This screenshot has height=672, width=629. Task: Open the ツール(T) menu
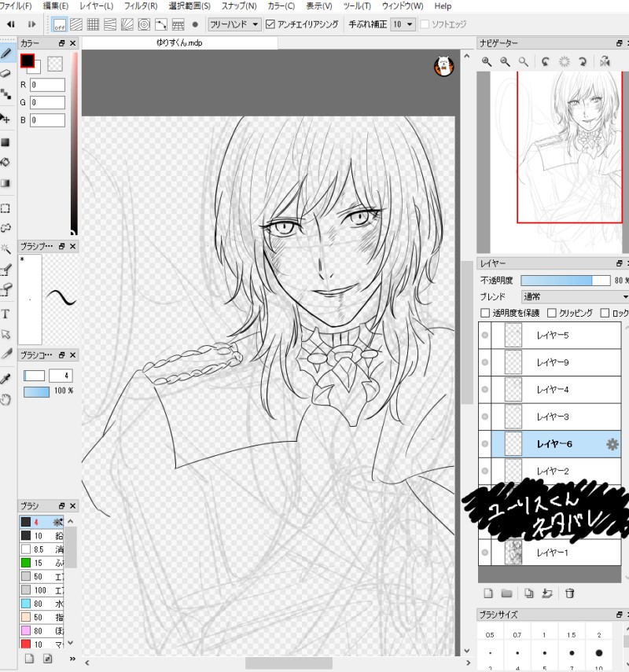click(x=357, y=6)
